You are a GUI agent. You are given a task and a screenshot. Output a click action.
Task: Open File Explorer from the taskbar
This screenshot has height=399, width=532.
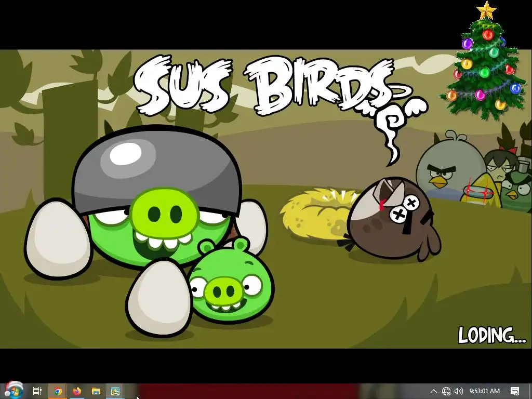pos(96,391)
